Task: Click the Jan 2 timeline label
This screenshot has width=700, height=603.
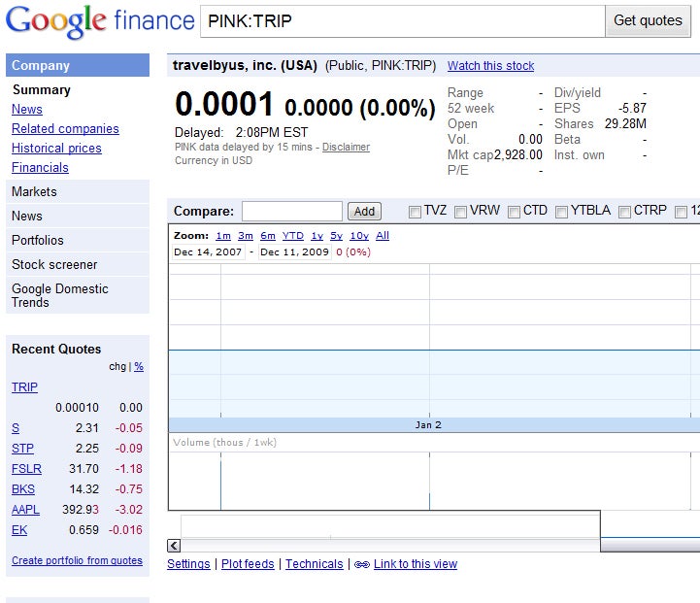Action: click(428, 425)
